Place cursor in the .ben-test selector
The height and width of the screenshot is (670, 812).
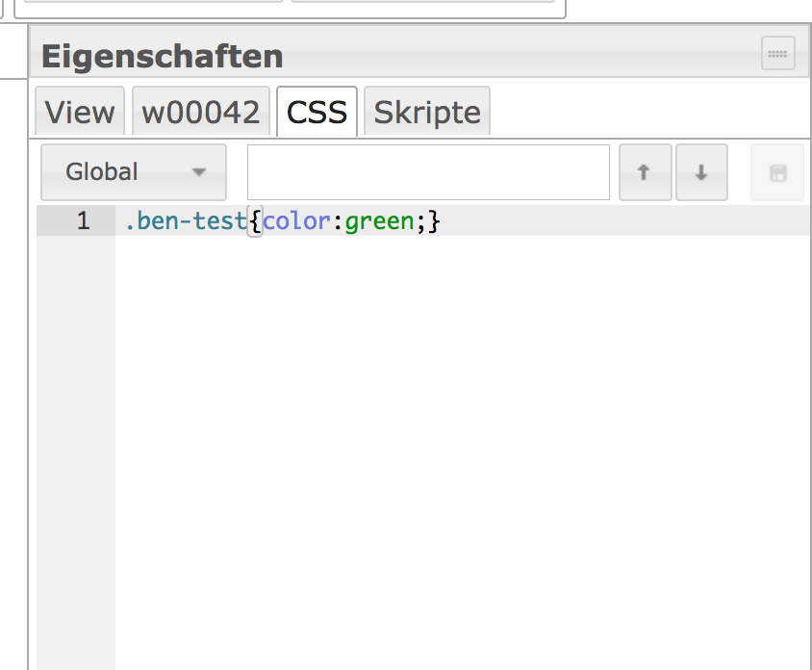coord(185,221)
